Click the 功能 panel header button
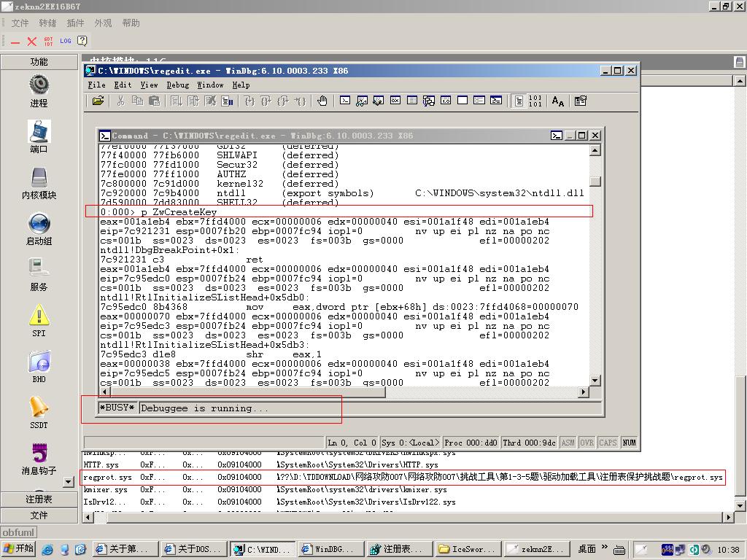This screenshot has height=560, width=747. pyautogui.click(x=39, y=62)
